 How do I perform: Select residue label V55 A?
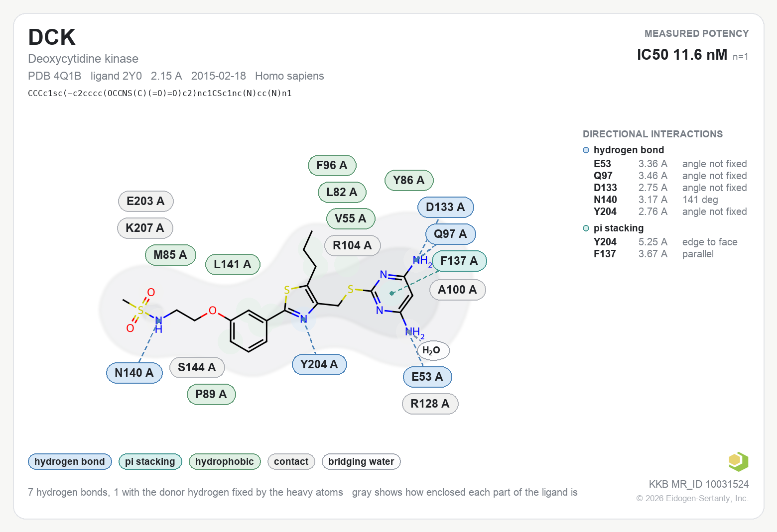point(351,218)
